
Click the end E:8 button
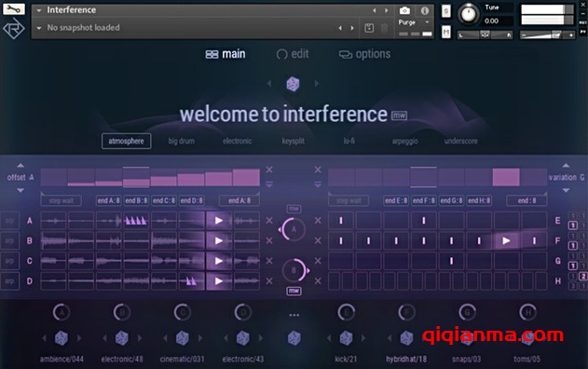click(396, 200)
